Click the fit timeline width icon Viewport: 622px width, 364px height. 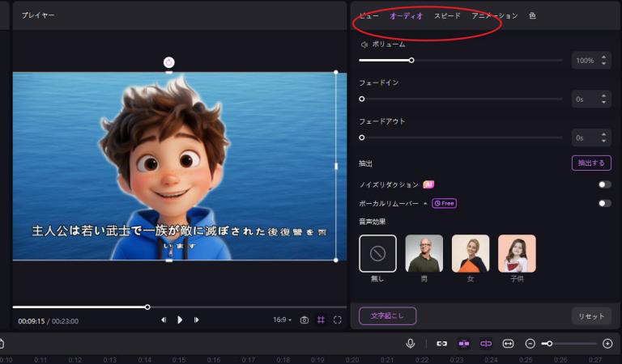[508, 344]
